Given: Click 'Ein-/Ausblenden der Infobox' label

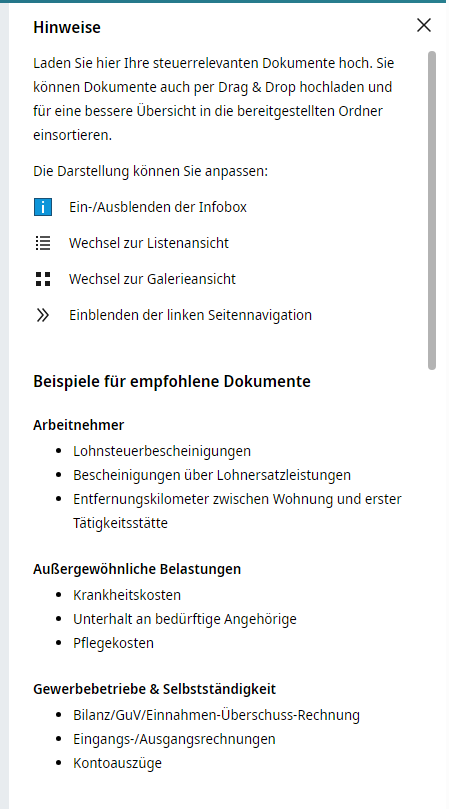Looking at the screenshot, I should click(x=158, y=207).
